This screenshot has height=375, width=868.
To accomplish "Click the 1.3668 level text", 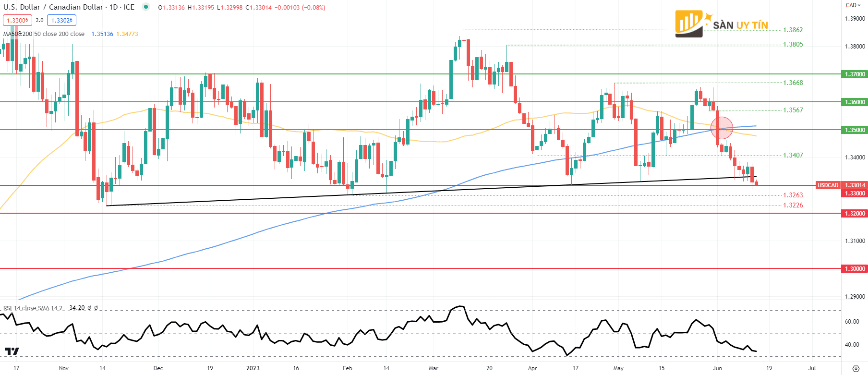I will coord(793,83).
